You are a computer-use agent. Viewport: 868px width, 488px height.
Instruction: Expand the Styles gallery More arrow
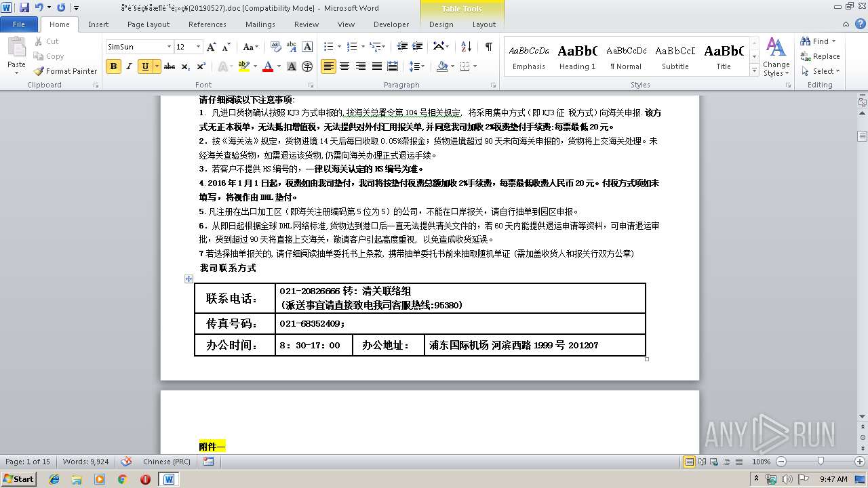click(754, 70)
